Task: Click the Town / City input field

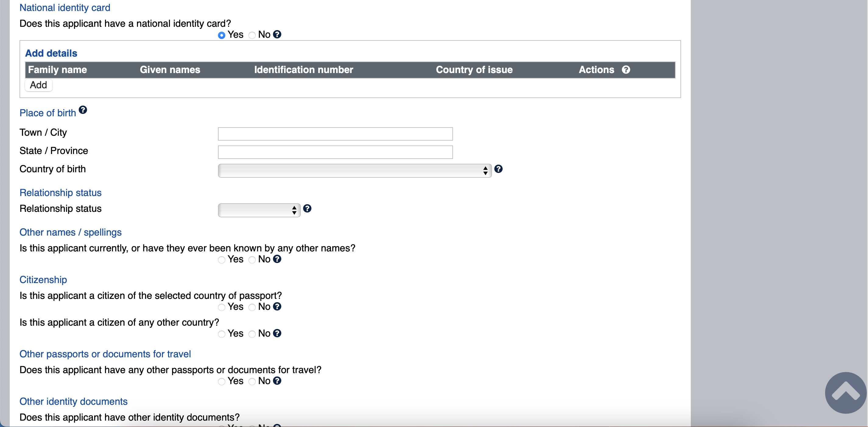Action: pos(335,134)
